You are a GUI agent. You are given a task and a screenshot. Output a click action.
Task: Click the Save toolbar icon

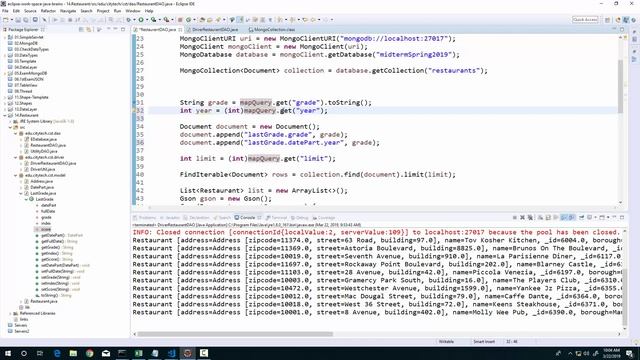pyautogui.click(x=18, y=20)
